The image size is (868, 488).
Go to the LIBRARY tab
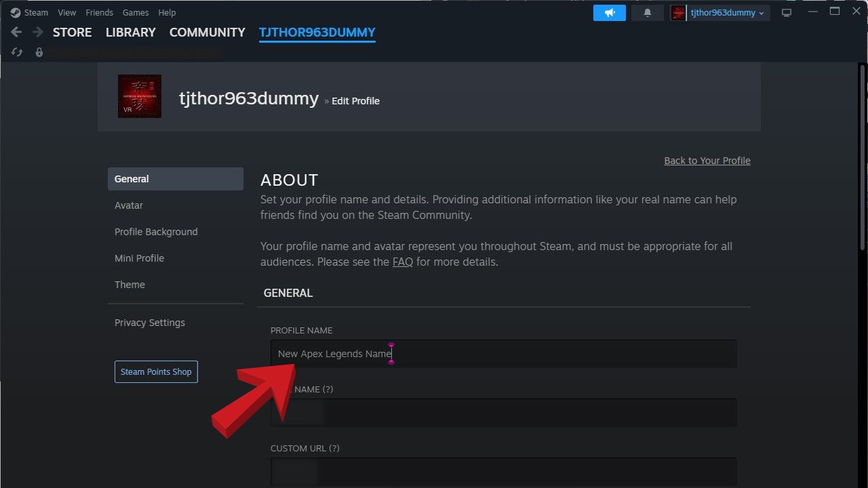130,33
